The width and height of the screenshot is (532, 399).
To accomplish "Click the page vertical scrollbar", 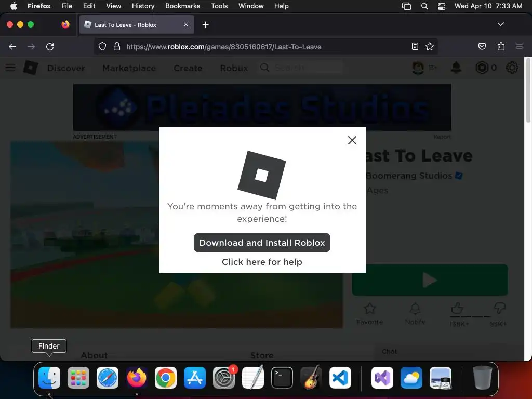I will click(528, 91).
